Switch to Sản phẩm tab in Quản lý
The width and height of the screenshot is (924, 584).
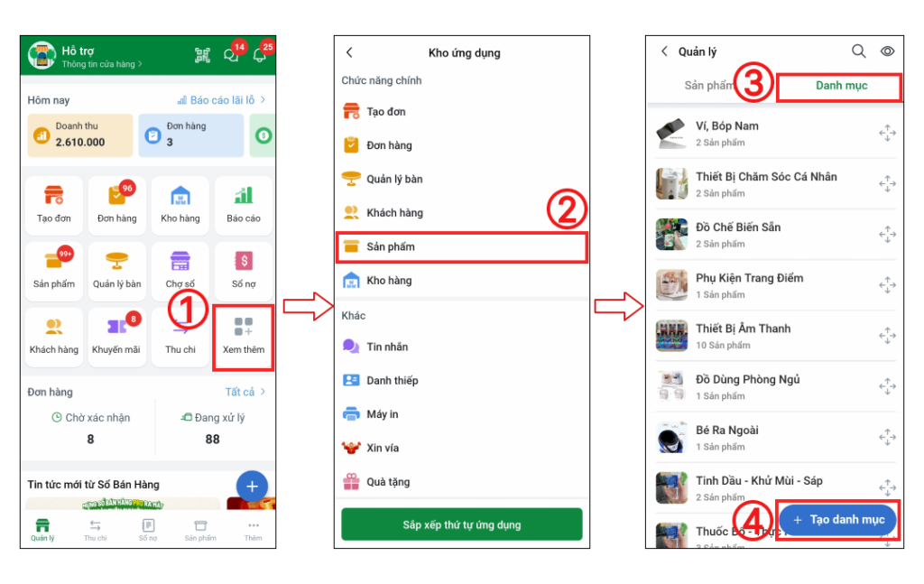(708, 86)
